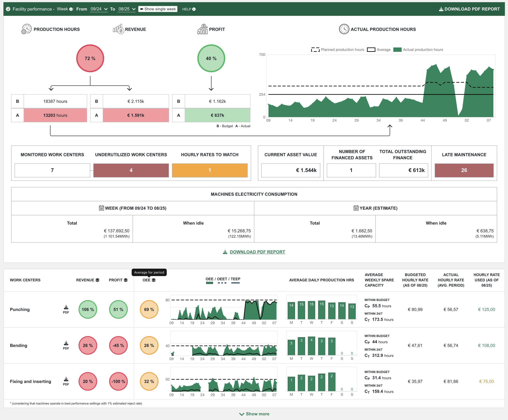The width and height of the screenshot is (508, 420).
Task: Click the HELP info icon
Action: [194, 9]
